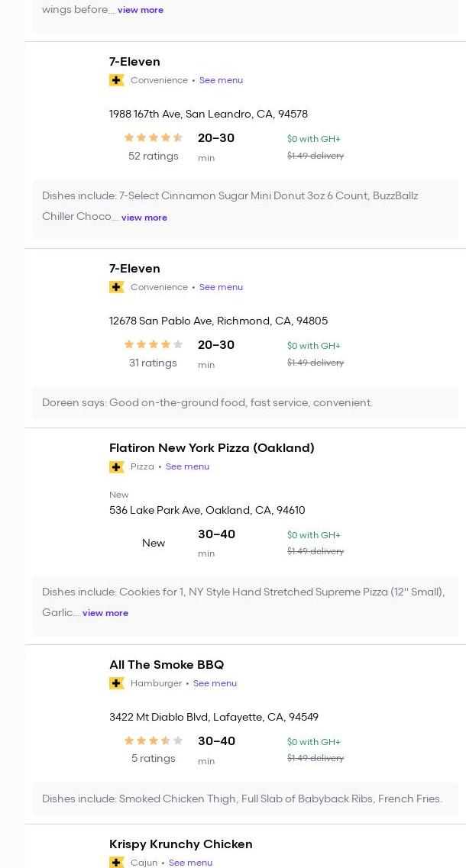This screenshot has height=868, width=466.
Task: Click GH+ badge beside Cajun category
Action: 117,862
